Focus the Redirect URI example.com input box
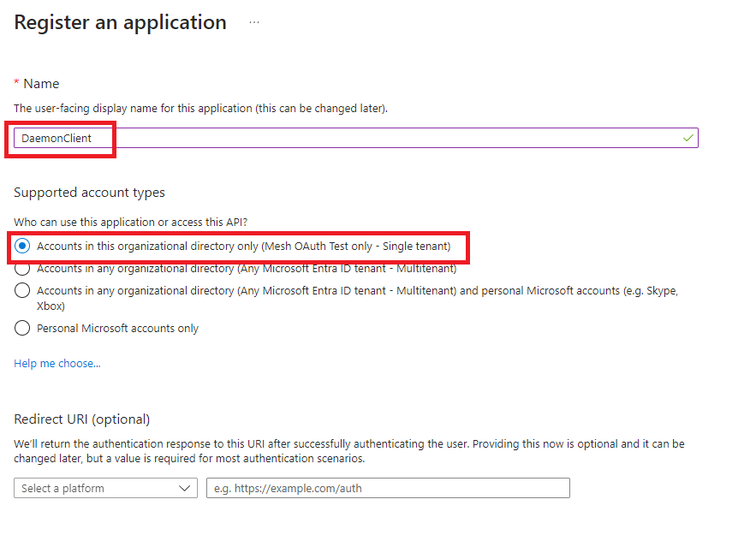This screenshot has width=756, height=535. (388, 488)
